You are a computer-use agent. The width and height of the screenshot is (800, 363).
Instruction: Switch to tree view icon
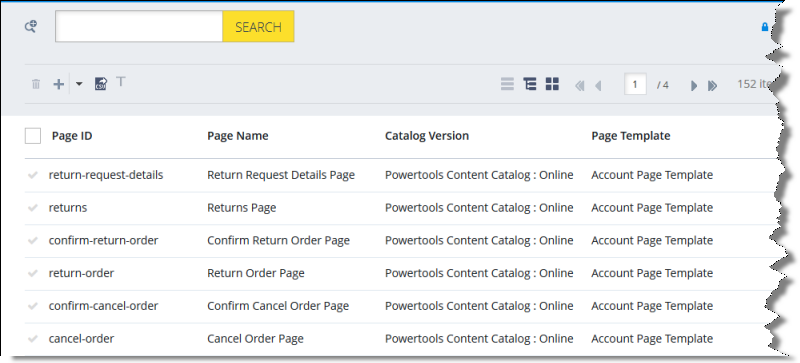[530, 84]
